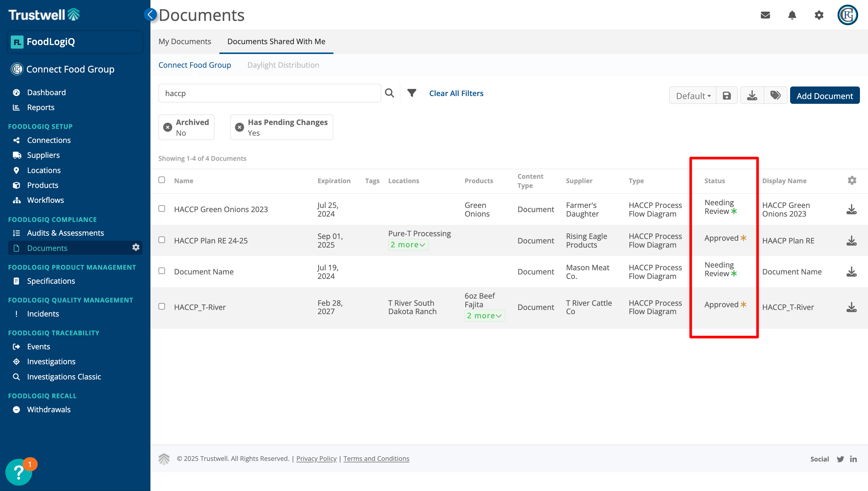Screen dimensions: 868x491
Task: Open Withdrawals in the sidebar
Action: coord(49,409)
